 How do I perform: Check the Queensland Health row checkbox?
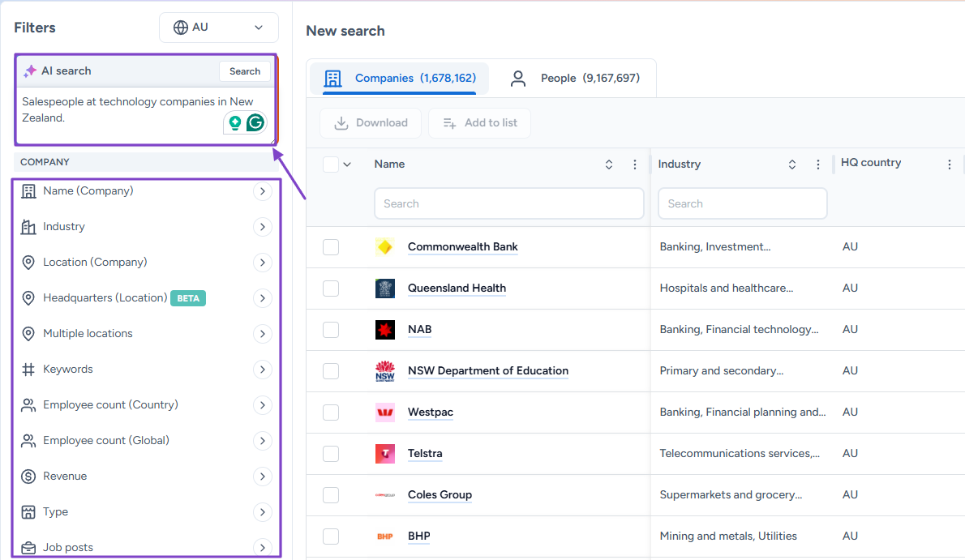331,288
